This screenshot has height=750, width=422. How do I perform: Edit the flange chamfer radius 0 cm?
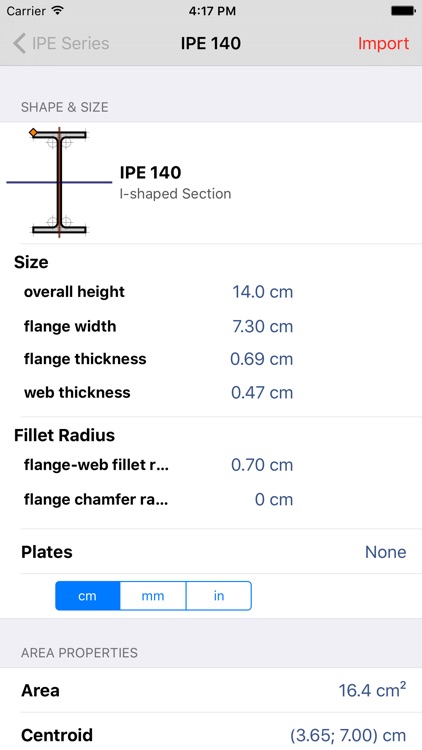pos(274,500)
